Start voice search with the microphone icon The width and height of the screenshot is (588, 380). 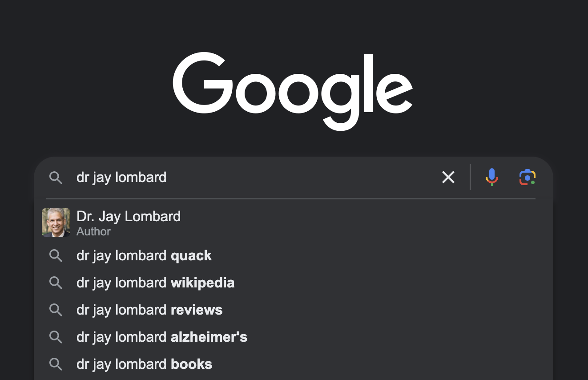tap(491, 177)
